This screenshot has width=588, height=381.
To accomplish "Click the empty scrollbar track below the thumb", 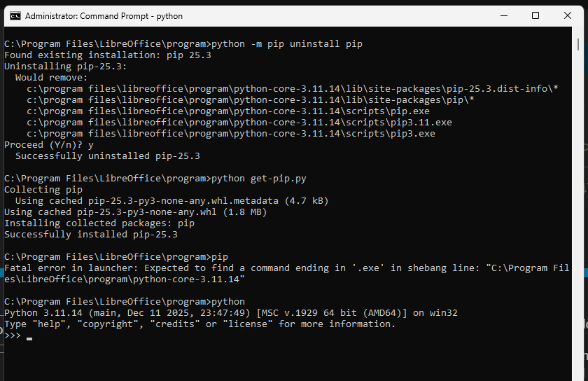I will point(578,210).
